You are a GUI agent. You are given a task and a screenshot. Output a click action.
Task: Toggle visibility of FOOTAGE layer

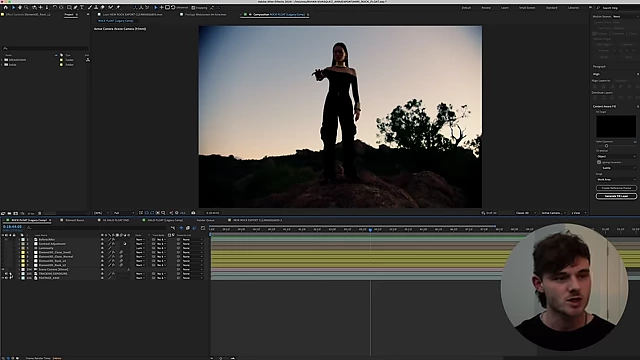2,278
